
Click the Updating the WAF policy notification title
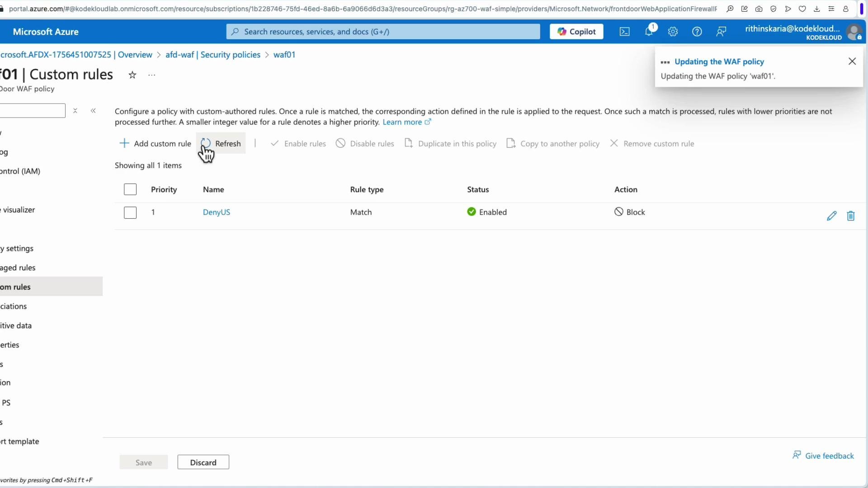point(719,62)
